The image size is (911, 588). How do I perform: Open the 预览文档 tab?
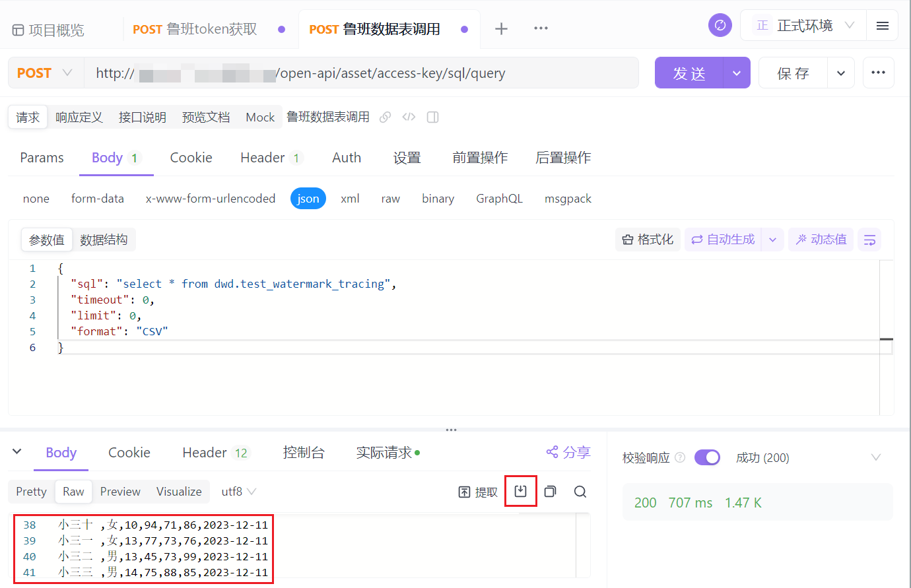click(x=206, y=117)
